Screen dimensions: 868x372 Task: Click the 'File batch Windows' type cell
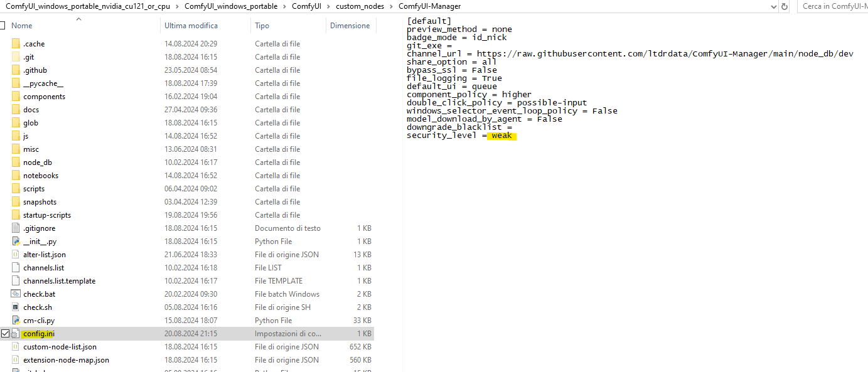tap(287, 294)
